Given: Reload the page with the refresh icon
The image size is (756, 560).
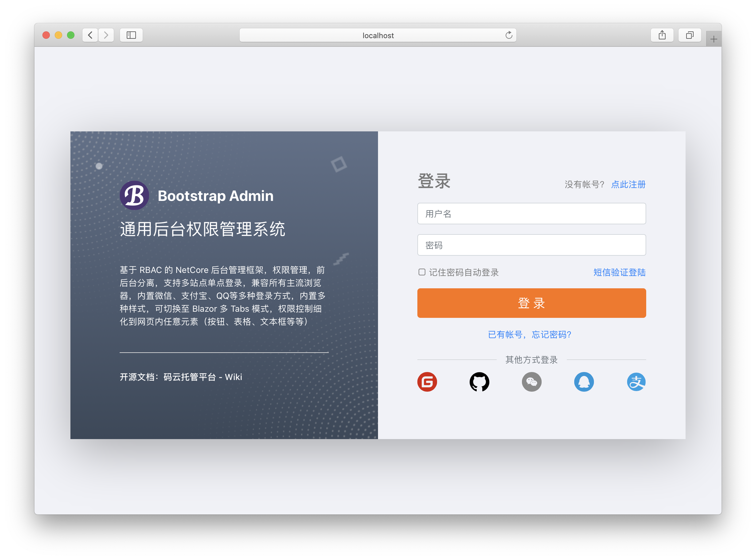Looking at the screenshot, I should [x=509, y=35].
